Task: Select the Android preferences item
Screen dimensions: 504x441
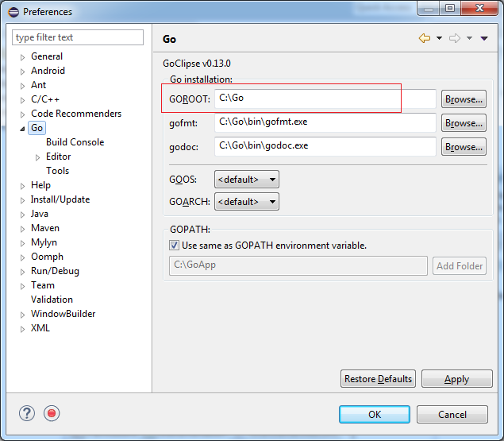Action: click(x=48, y=71)
